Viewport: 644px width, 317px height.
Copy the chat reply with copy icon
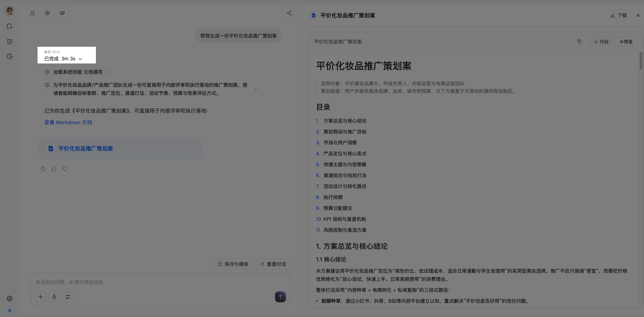pos(43,169)
